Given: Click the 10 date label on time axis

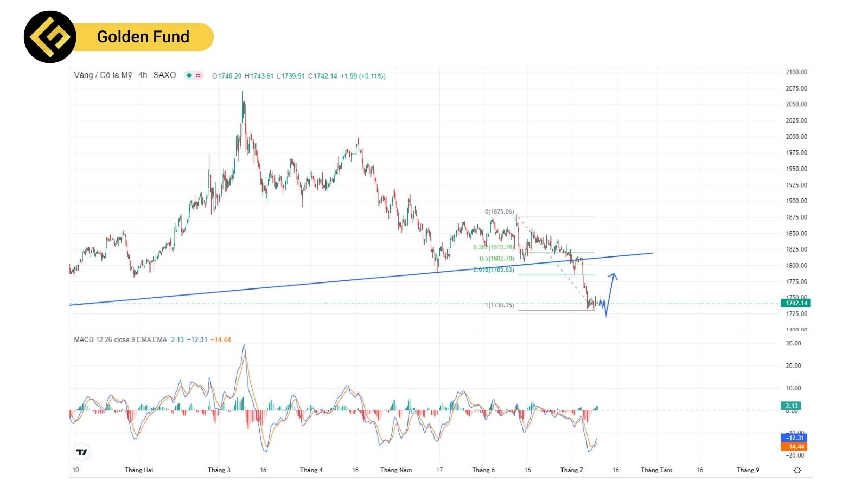Looking at the screenshot, I should click(x=75, y=470).
